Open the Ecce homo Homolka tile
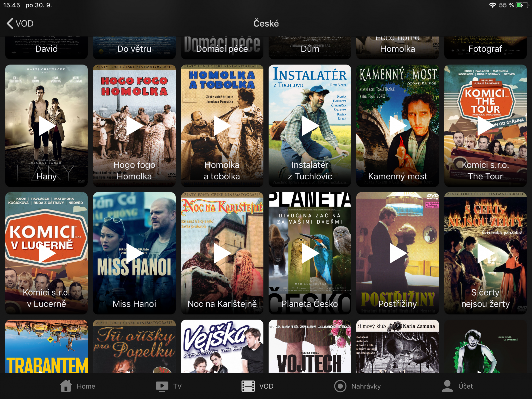Image resolution: width=532 pixels, height=399 pixels. pos(398,48)
